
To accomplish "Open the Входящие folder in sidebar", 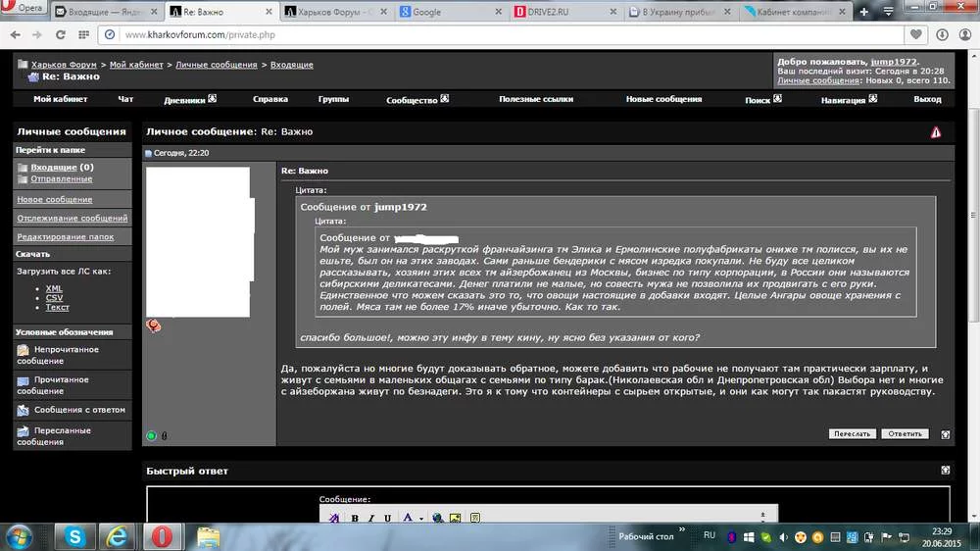I will point(54,167).
